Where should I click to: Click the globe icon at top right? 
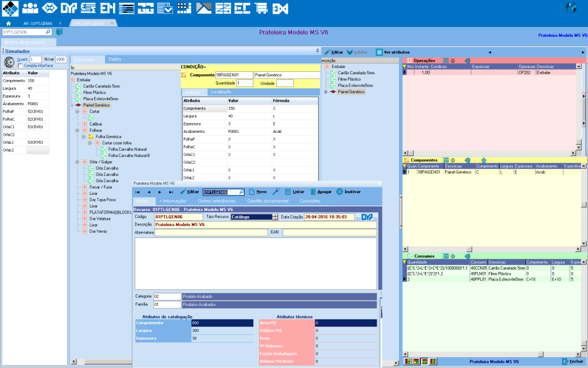pyautogui.click(x=571, y=7)
